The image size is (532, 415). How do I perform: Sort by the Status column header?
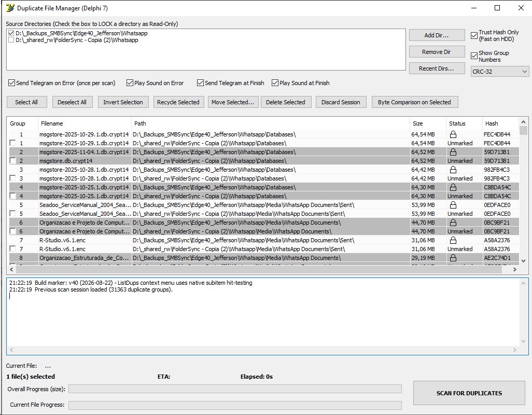point(464,123)
